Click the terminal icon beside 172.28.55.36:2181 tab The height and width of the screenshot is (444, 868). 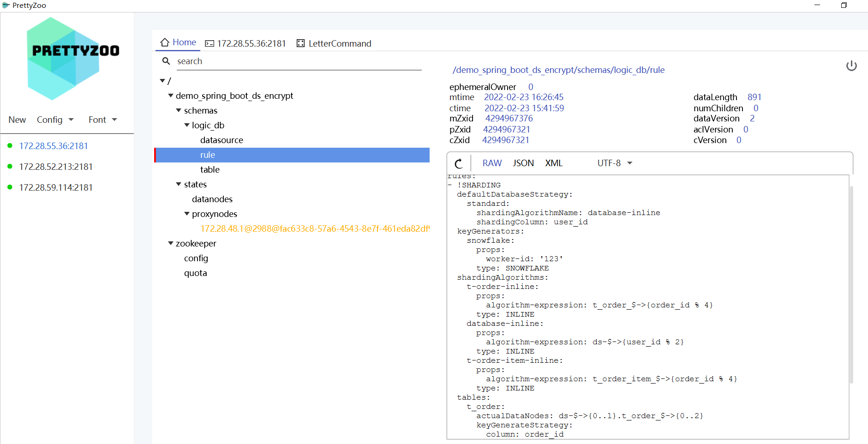pyautogui.click(x=210, y=43)
